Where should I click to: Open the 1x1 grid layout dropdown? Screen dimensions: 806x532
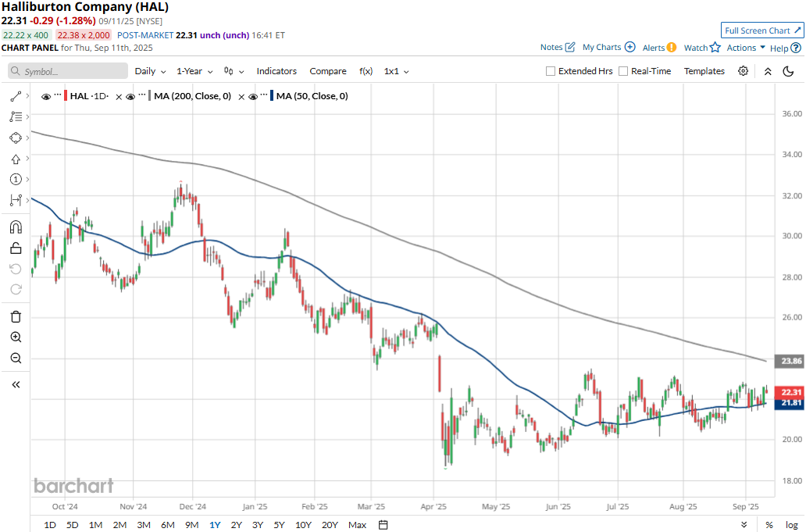pyautogui.click(x=396, y=71)
